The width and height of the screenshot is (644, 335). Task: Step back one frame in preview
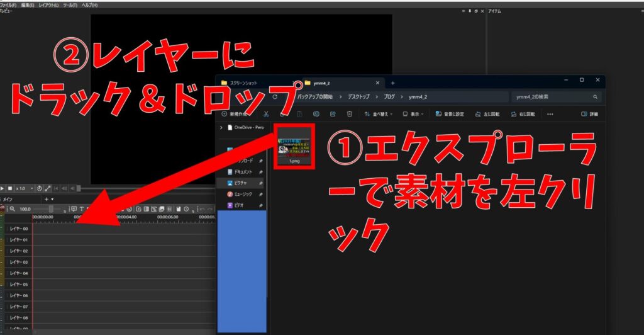(72, 188)
